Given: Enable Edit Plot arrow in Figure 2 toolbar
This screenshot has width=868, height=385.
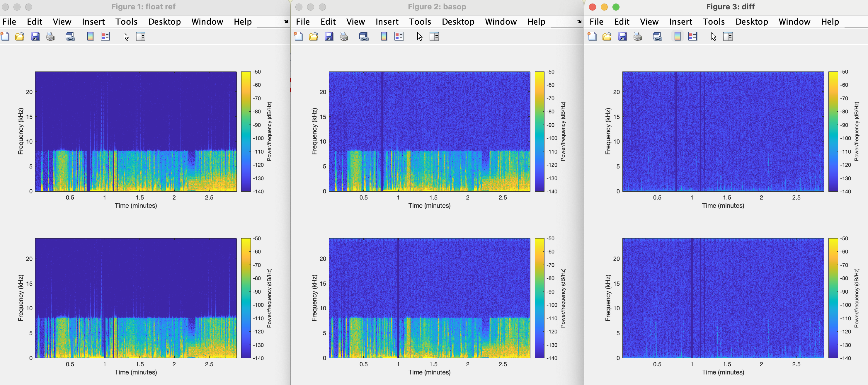Looking at the screenshot, I should [420, 36].
